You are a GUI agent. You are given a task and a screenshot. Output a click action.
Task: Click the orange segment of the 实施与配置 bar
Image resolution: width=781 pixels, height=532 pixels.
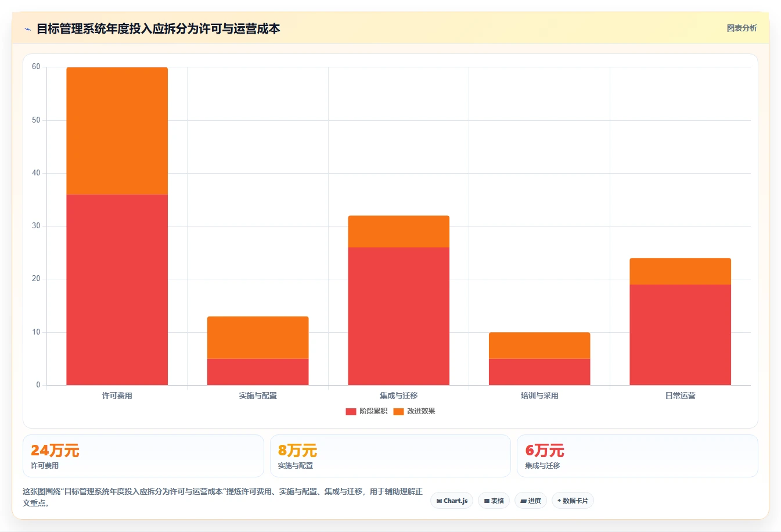pos(258,337)
